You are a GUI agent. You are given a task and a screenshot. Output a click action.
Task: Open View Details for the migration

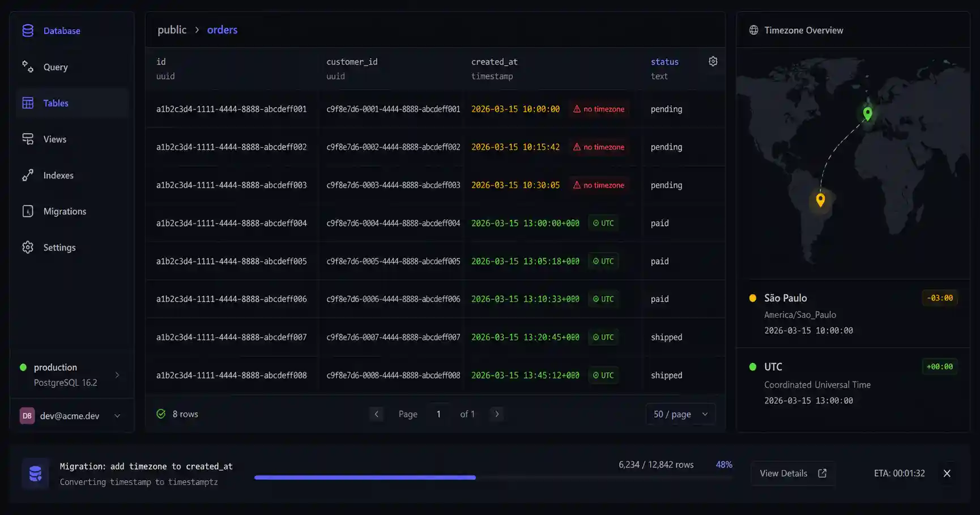793,474
